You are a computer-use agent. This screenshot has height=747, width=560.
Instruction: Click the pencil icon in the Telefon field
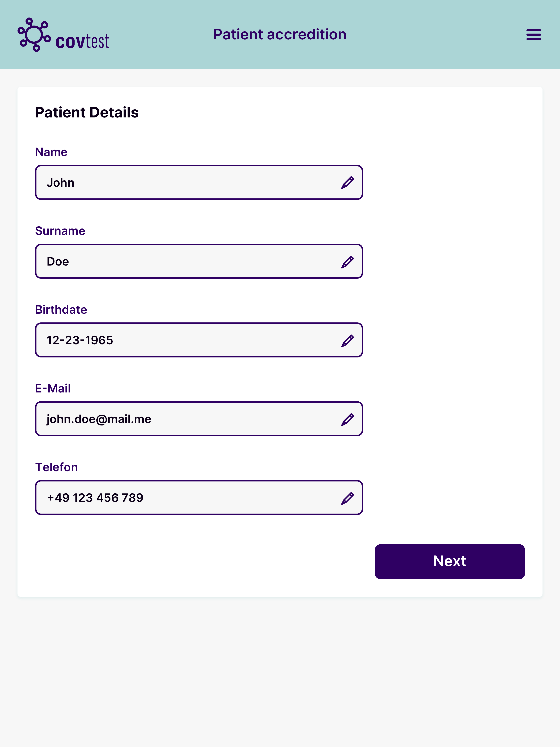click(347, 498)
